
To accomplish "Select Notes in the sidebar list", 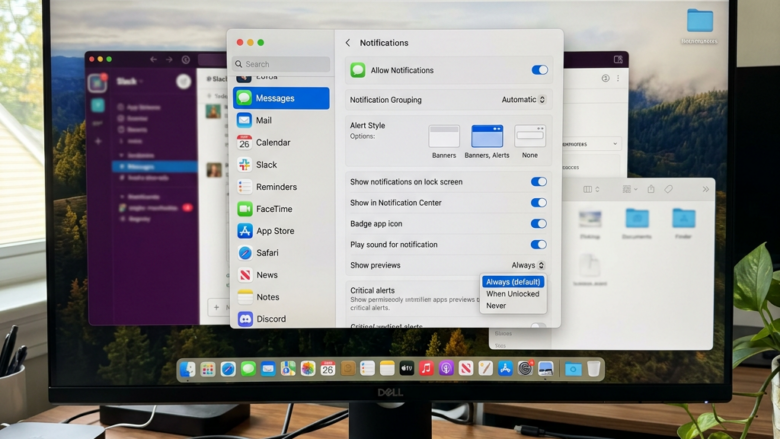I will pos(281,297).
